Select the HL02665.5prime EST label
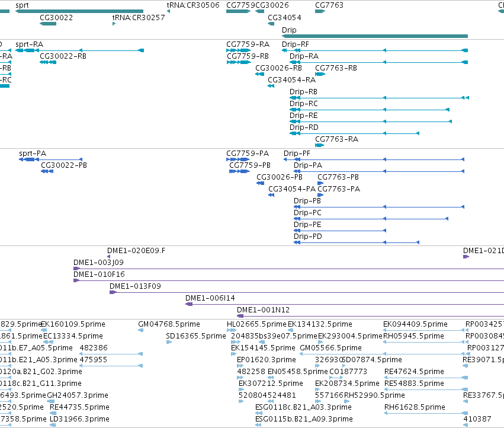This screenshot has height=428, width=504. tap(256, 324)
